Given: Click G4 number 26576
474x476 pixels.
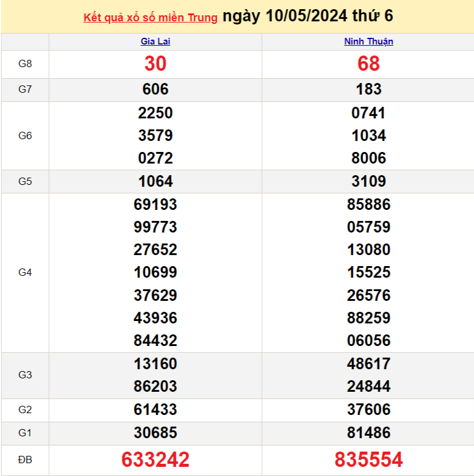Looking at the screenshot, I should [x=368, y=295].
